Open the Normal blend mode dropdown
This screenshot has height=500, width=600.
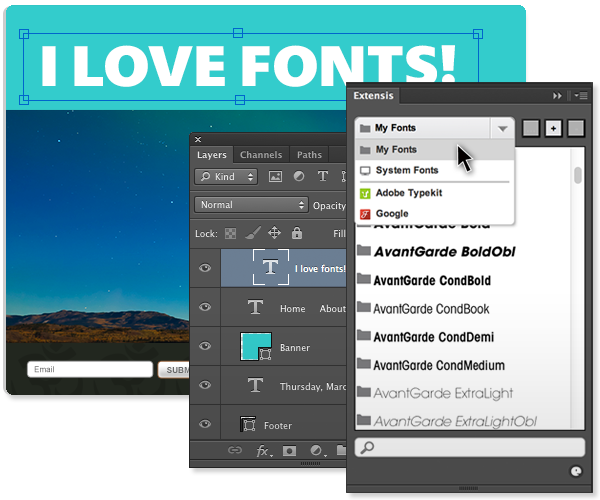[x=251, y=205]
